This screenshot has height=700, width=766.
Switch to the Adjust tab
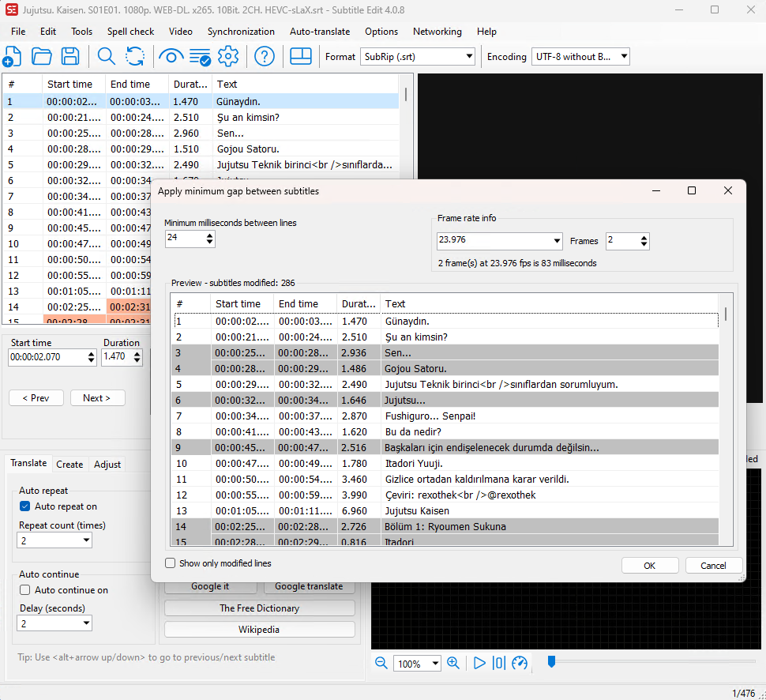pyautogui.click(x=107, y=465)
